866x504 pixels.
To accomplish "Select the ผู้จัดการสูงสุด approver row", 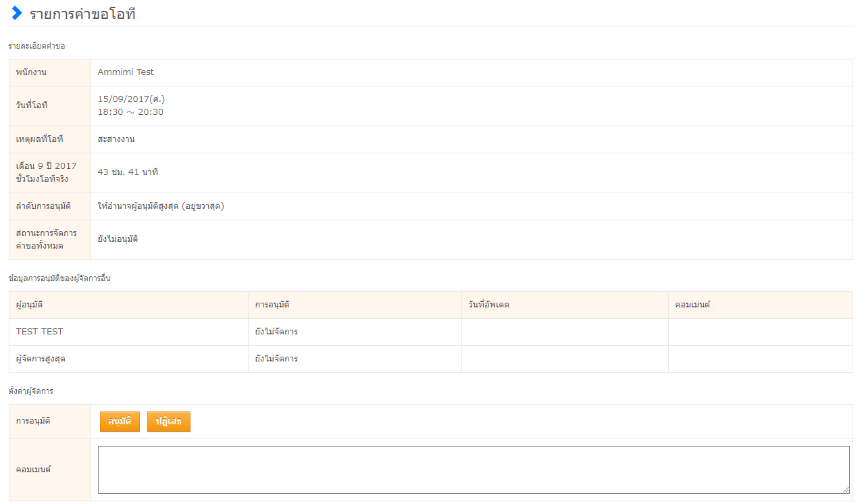I will pyautogui.click(x=41, y=359).
